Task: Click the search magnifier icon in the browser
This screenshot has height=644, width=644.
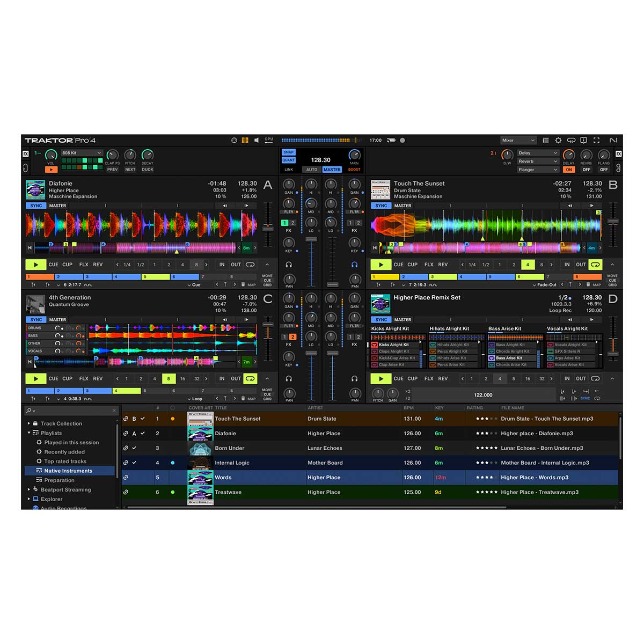Action: [x=30, y=410]
